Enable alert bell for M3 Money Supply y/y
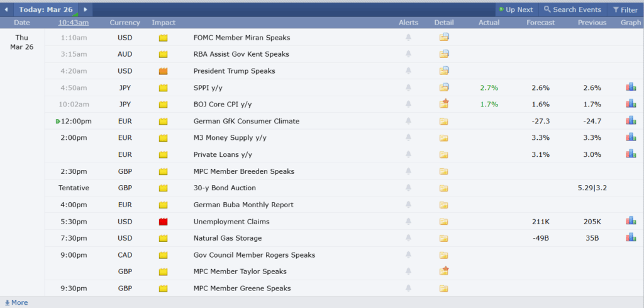 click(x=408, y=138)
